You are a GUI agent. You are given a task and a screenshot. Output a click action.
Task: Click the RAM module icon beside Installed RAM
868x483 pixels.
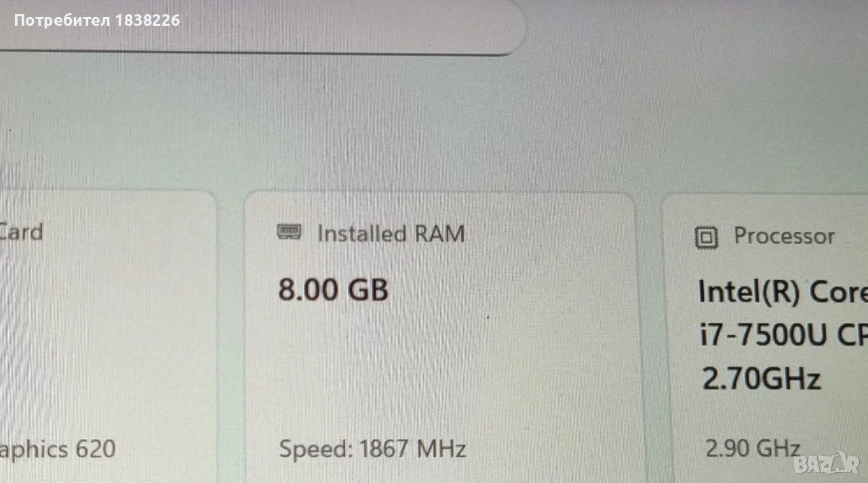point(290,232)
